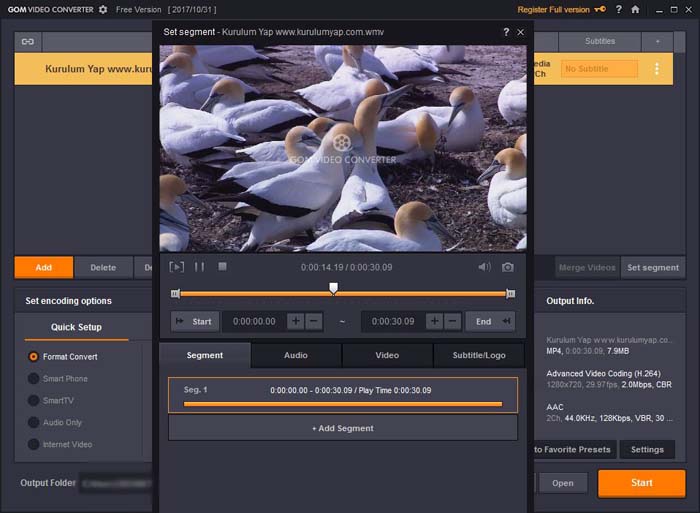This screenshot has height=513, width=700.
Task: Close the Set segment dialog
Action: [521, 32]
